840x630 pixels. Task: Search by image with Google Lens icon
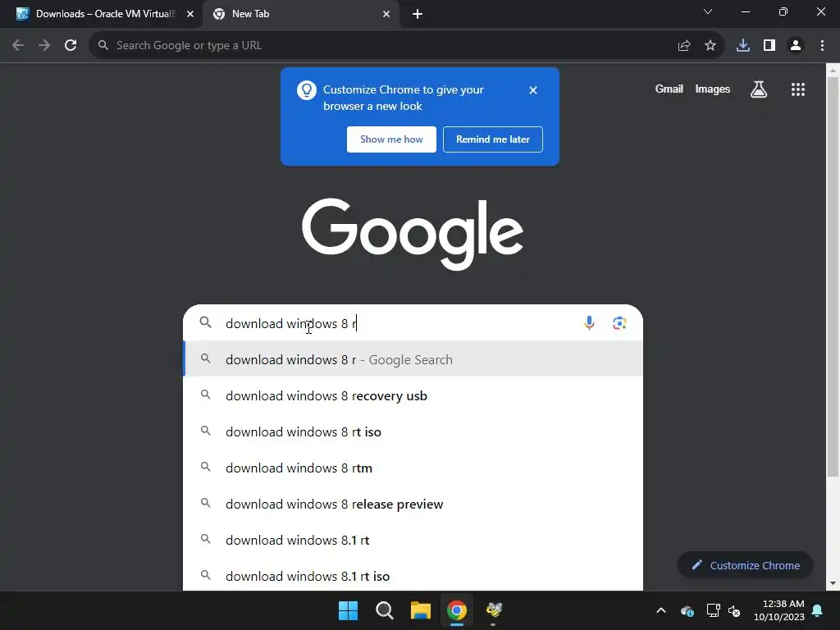[619, 323]
